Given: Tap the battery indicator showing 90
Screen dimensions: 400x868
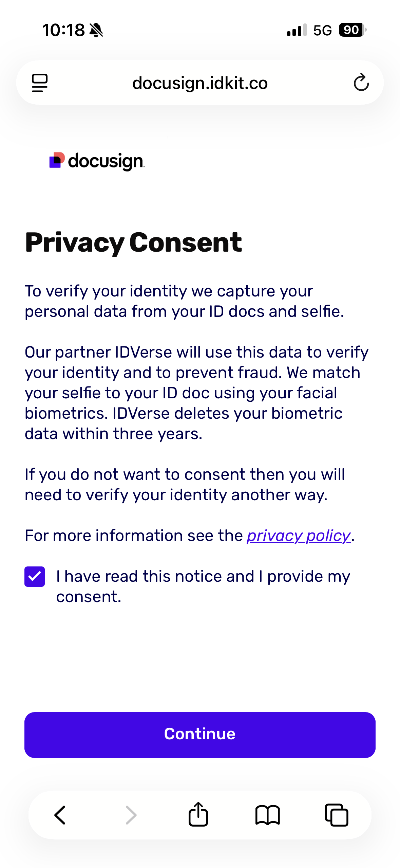Looking at the screenshot, I should (x=353, y=30).
